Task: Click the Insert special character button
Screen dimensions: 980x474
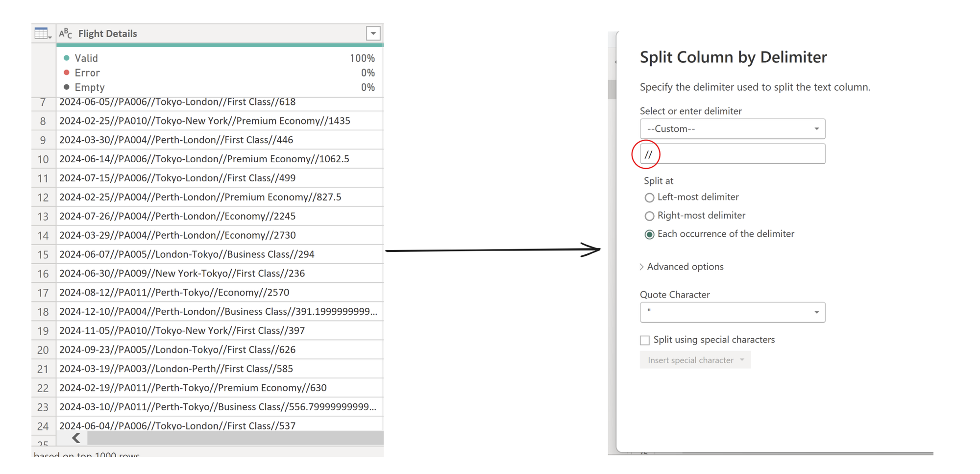Action: 695,360
